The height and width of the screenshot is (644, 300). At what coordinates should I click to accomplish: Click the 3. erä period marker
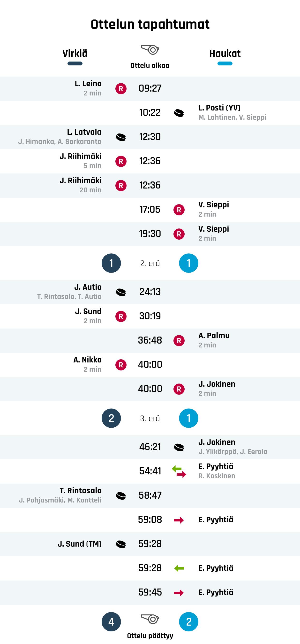coord(150,418)
